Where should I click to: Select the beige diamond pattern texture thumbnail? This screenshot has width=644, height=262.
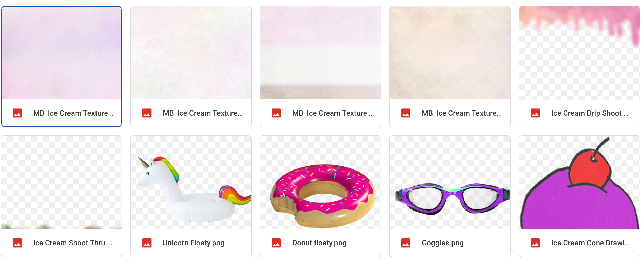tap(450, 53)
